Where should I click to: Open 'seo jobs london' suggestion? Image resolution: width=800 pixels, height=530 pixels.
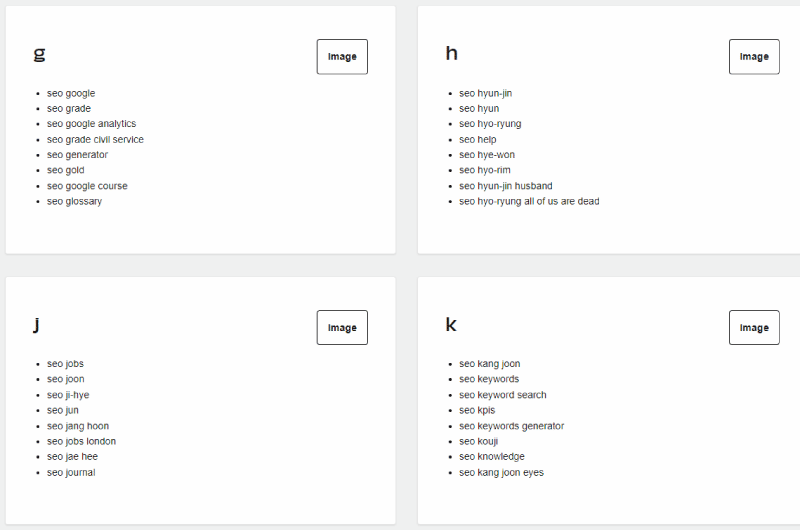[x=82, y=441]
